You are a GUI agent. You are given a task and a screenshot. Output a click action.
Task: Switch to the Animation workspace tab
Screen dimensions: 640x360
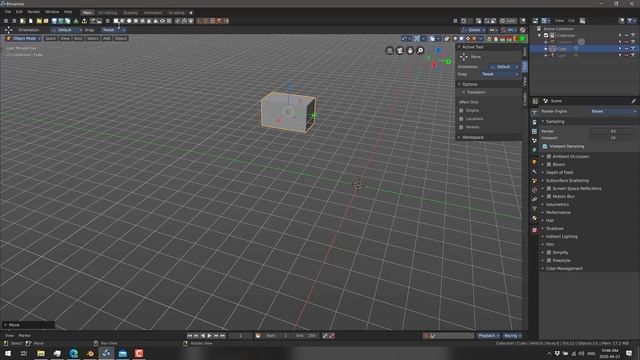153,13
